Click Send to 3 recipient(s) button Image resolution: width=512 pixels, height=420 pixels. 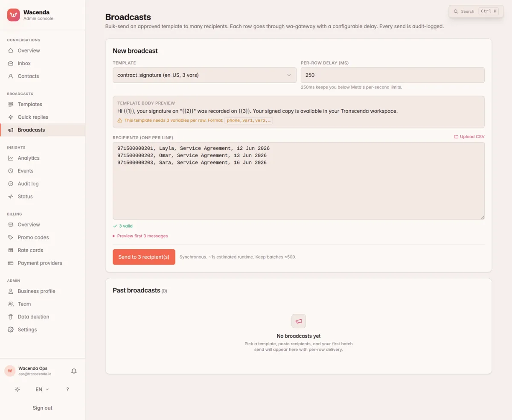tap(144, 257)
